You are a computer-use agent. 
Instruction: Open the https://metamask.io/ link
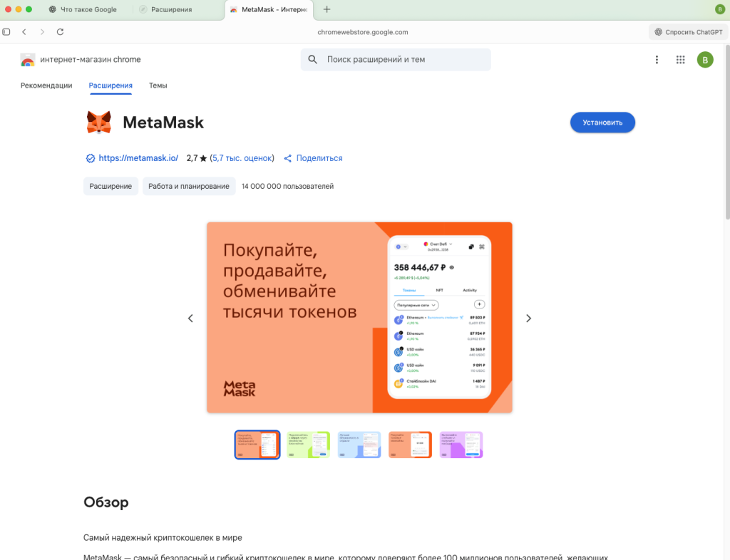[x=138, y=158]
